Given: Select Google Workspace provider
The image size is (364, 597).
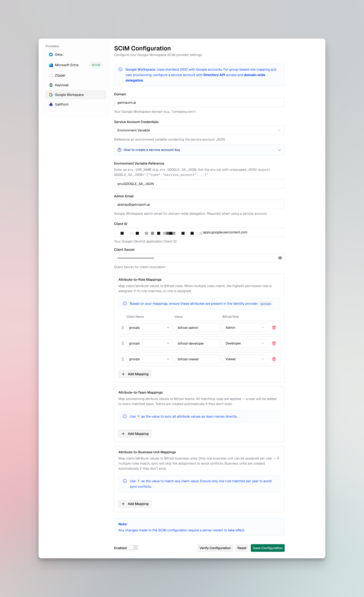Looking at the screenshot, I should 76,95.
